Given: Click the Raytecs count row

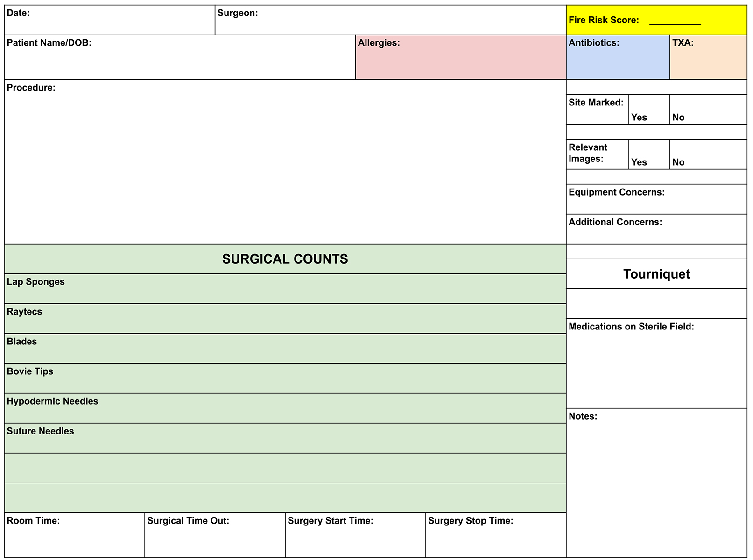Looking at the screenshot, I should pos(285,319).
